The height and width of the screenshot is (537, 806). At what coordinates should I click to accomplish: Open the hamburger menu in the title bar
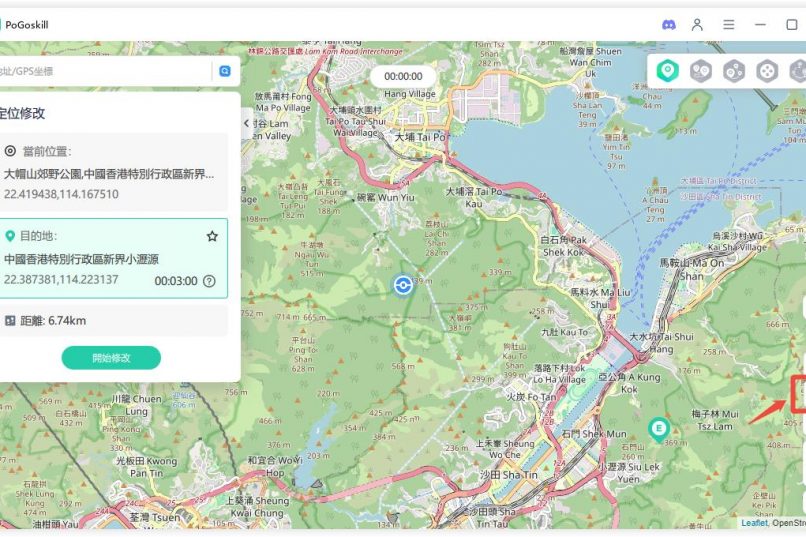click(x=729, y=24)
